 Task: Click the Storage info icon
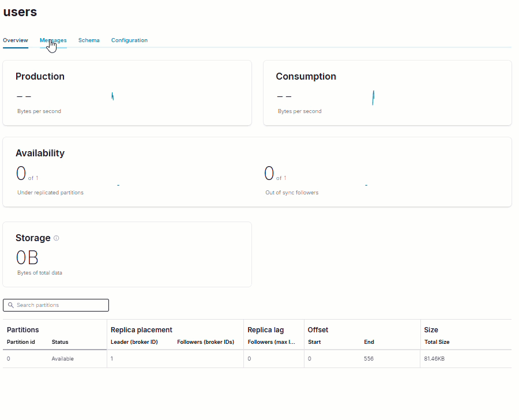(57, 238)
